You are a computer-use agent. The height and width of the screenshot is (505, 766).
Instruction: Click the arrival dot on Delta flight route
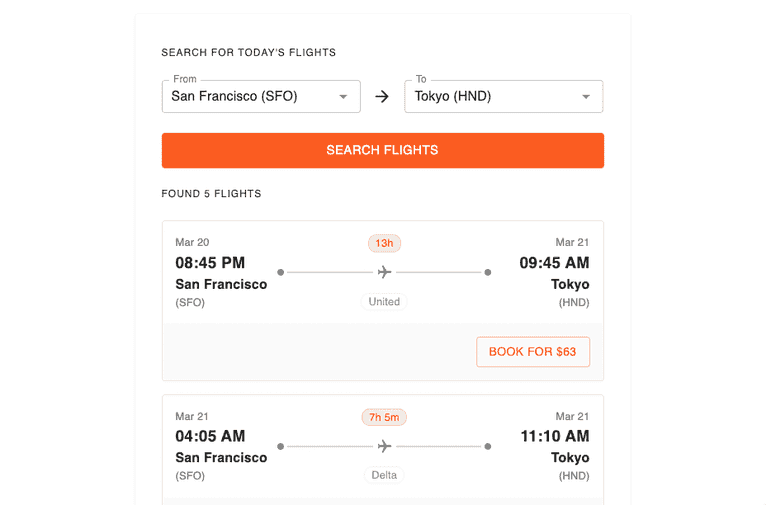click(x=487, y=446)
